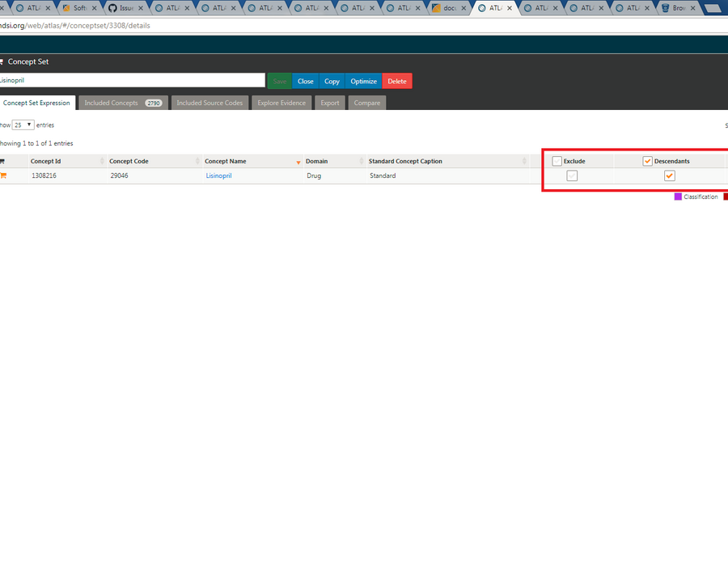The image size is (728, 566).
Task: Open the Show 25 entries dropdown
Action: 23,125
